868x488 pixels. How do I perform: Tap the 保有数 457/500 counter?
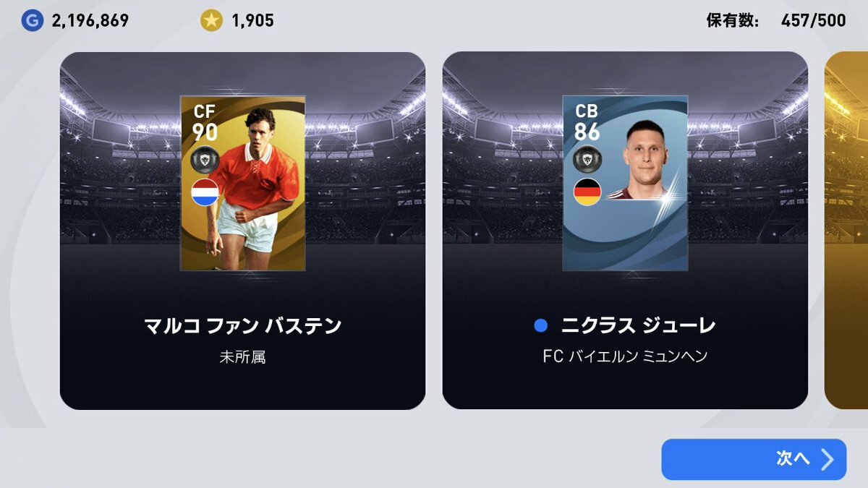tap(776, 21)
